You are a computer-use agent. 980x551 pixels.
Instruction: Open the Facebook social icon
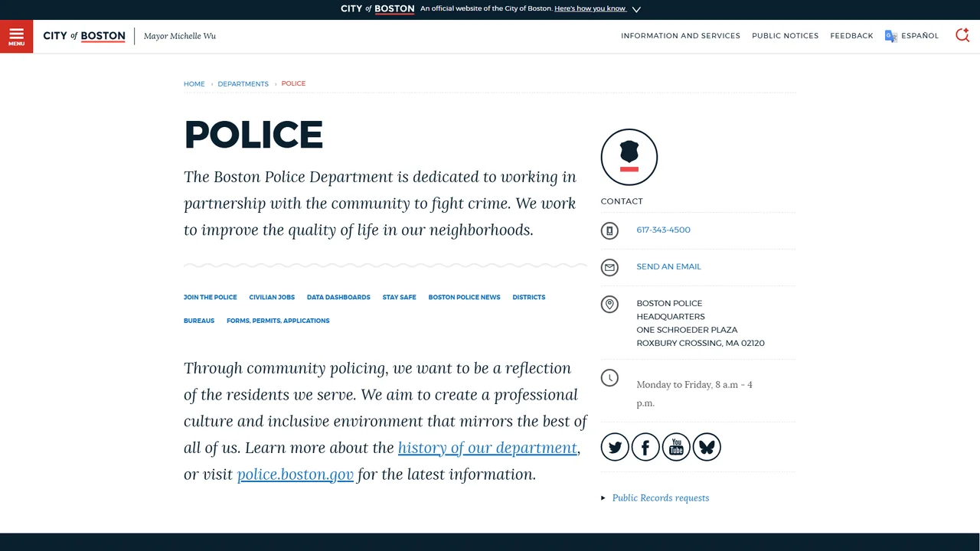pyautogui.click(x=645, y=447)
